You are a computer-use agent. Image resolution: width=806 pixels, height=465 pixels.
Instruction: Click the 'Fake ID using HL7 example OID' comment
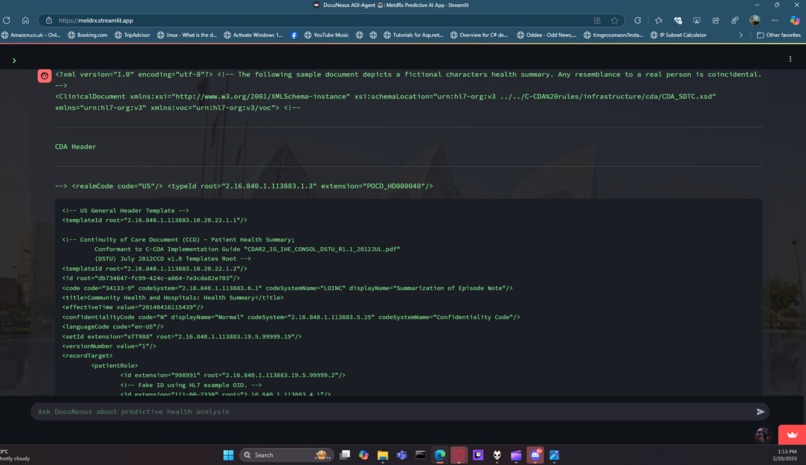191,385
